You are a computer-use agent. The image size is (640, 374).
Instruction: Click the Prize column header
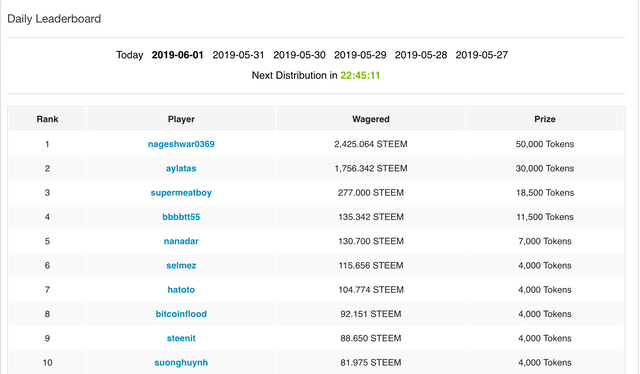coord(545,119)
